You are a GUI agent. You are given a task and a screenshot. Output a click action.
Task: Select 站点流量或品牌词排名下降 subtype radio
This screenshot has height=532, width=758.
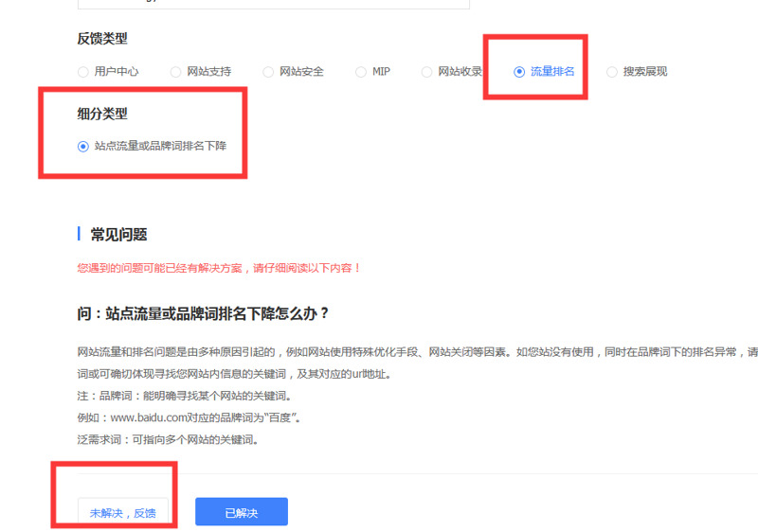[83, 147]
